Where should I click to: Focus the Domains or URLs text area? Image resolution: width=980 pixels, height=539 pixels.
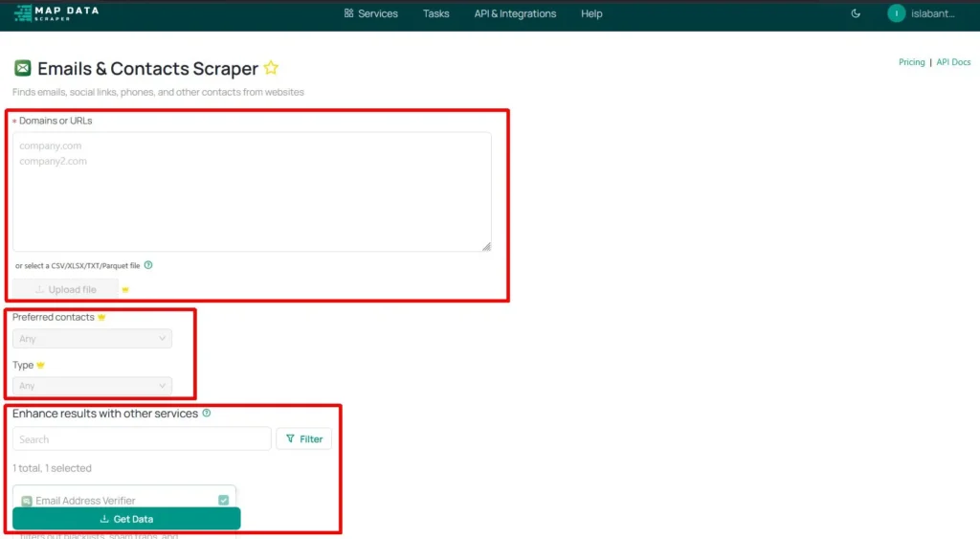252,191
